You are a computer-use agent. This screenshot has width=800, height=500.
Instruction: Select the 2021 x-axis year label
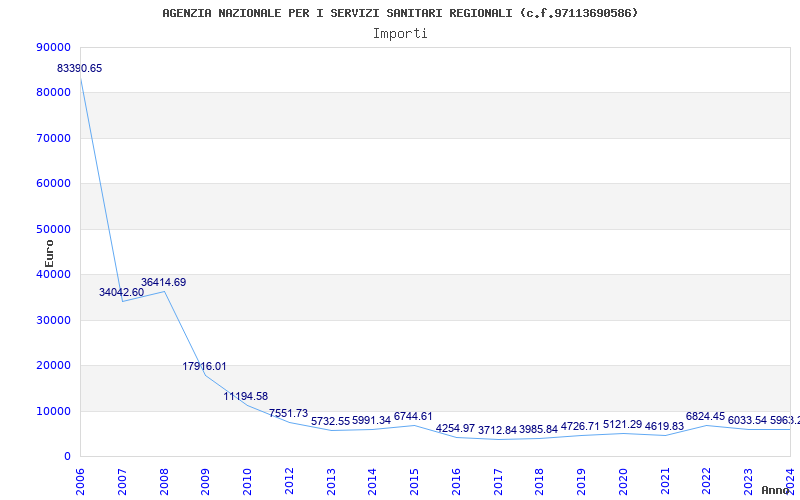tap(665, 482)
